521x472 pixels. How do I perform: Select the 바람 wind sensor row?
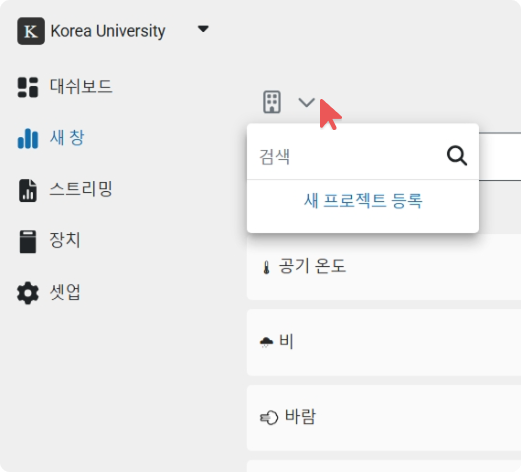point(384,418)
